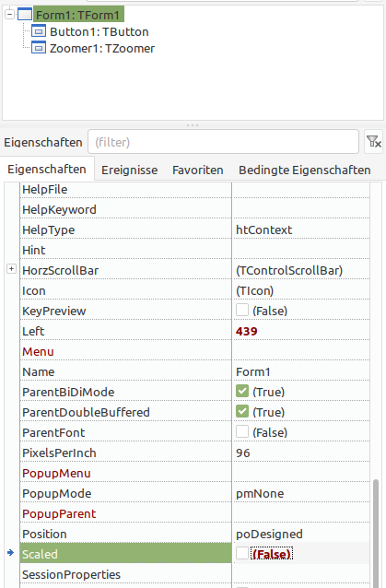Select the Zoomer1 component icon
386x588 pixels.
(39, 48)
